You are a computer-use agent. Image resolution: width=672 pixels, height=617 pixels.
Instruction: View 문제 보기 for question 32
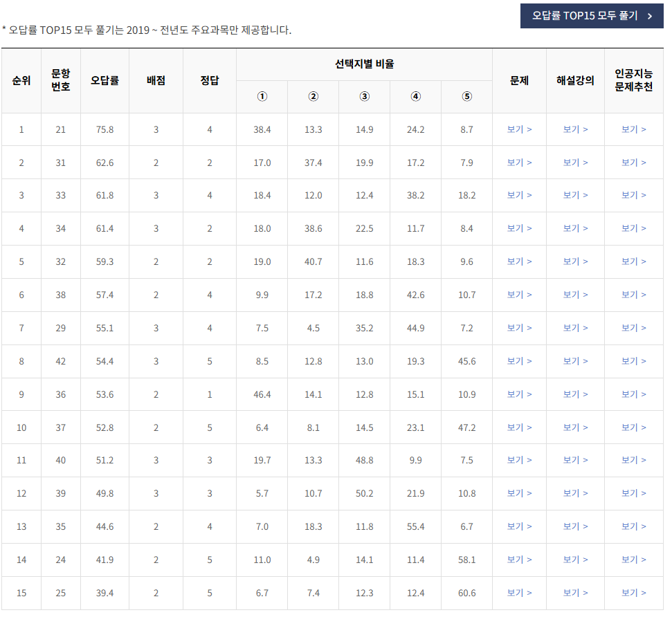(520, 261)
